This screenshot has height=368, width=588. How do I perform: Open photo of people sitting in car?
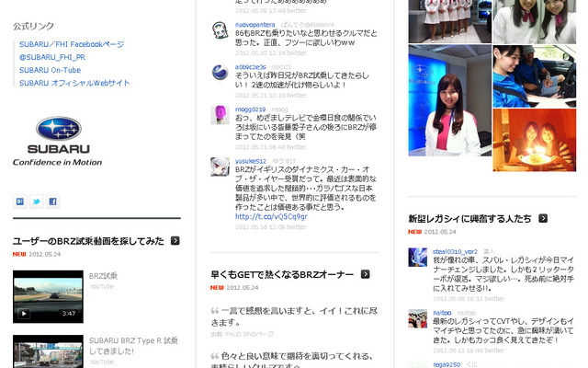pos(535,76)
